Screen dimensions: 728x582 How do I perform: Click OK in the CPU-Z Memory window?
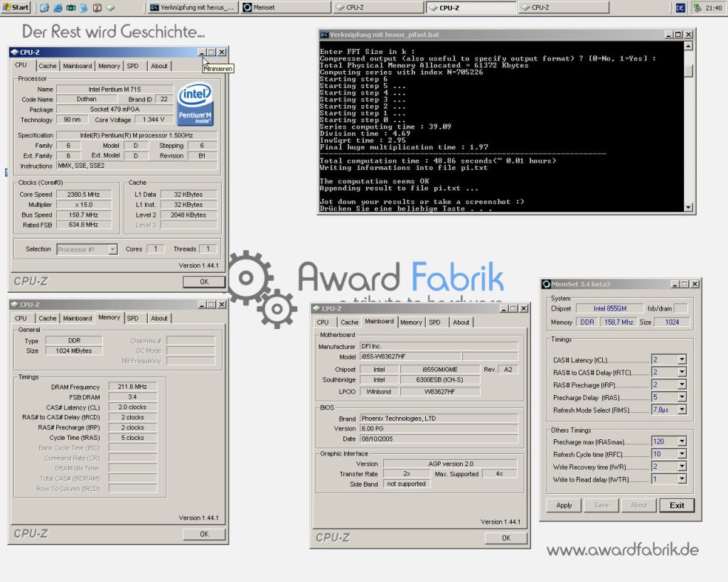pyautogui.click(x=204, y=534)
